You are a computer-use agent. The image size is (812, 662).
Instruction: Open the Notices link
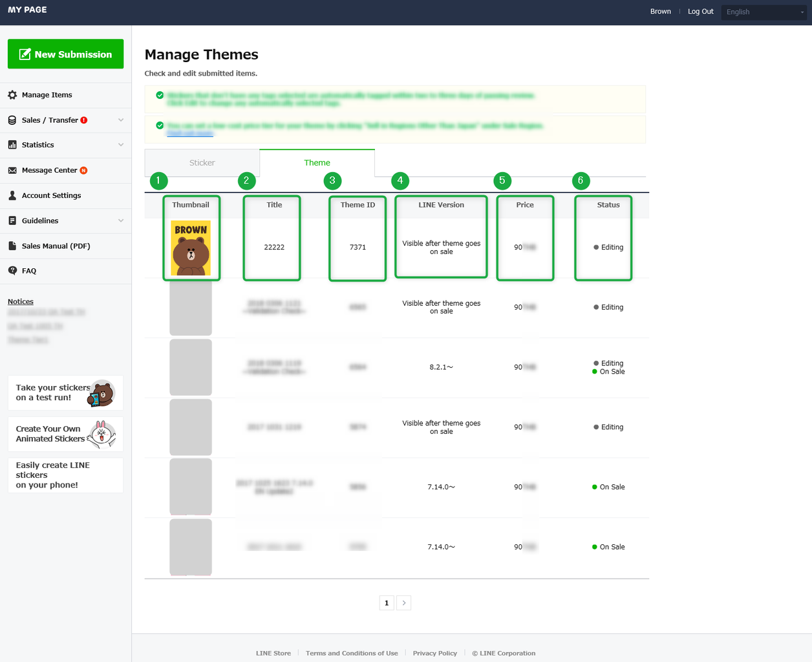coord(21,302)
